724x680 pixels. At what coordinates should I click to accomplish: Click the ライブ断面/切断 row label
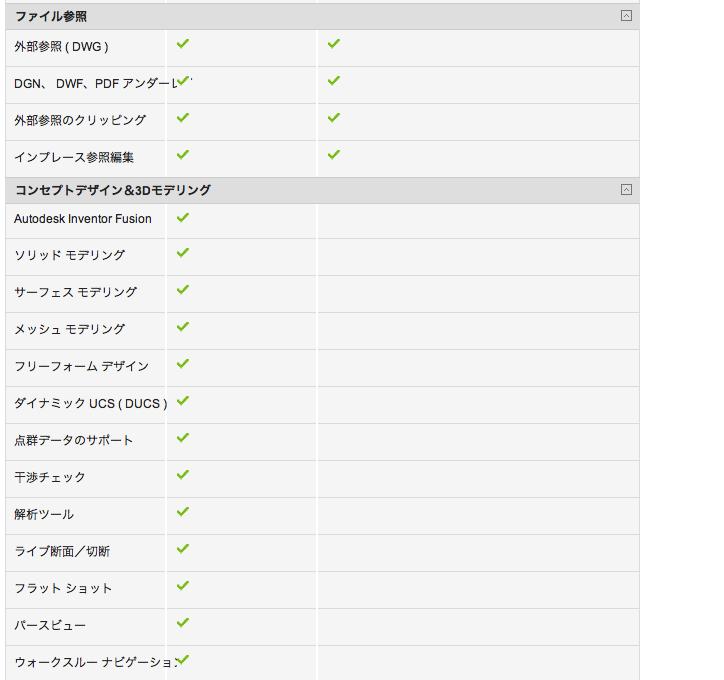62,551
